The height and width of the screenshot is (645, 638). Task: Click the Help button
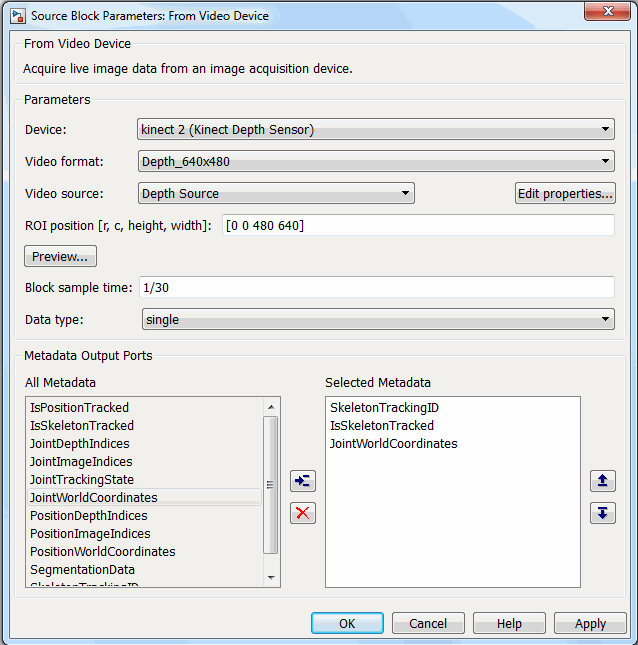[509, 623]
